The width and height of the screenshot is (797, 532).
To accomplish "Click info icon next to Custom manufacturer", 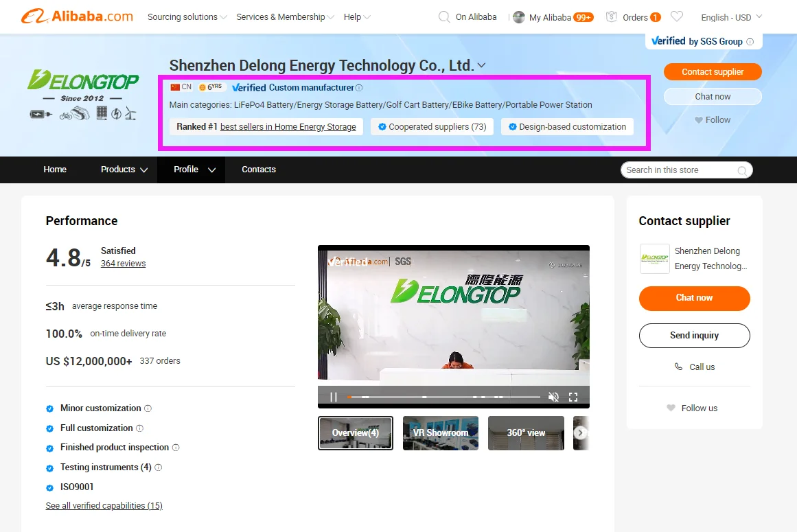I will point(359,88).
